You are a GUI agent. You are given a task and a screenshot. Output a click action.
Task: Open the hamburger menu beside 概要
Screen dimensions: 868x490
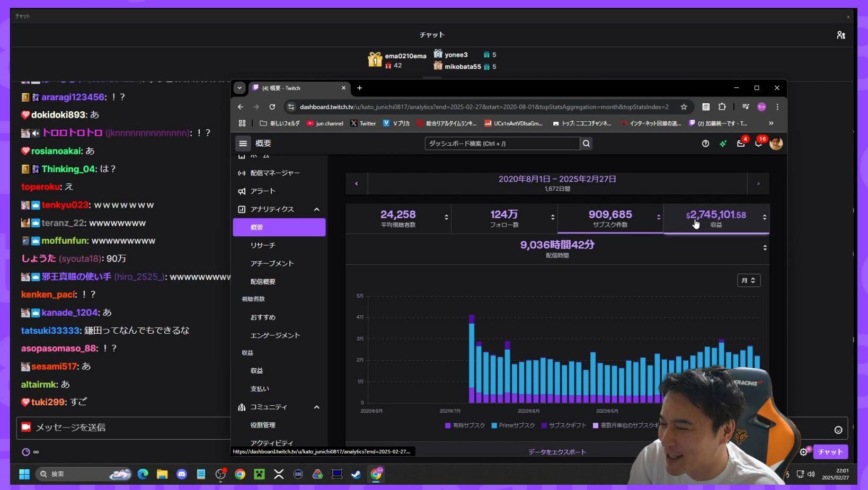243,144
